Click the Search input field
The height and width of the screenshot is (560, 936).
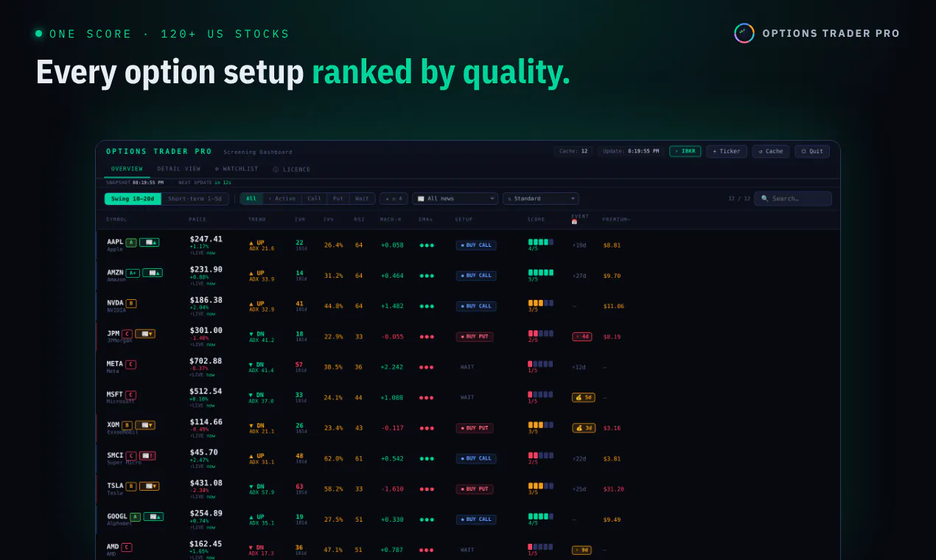(793, 199)
